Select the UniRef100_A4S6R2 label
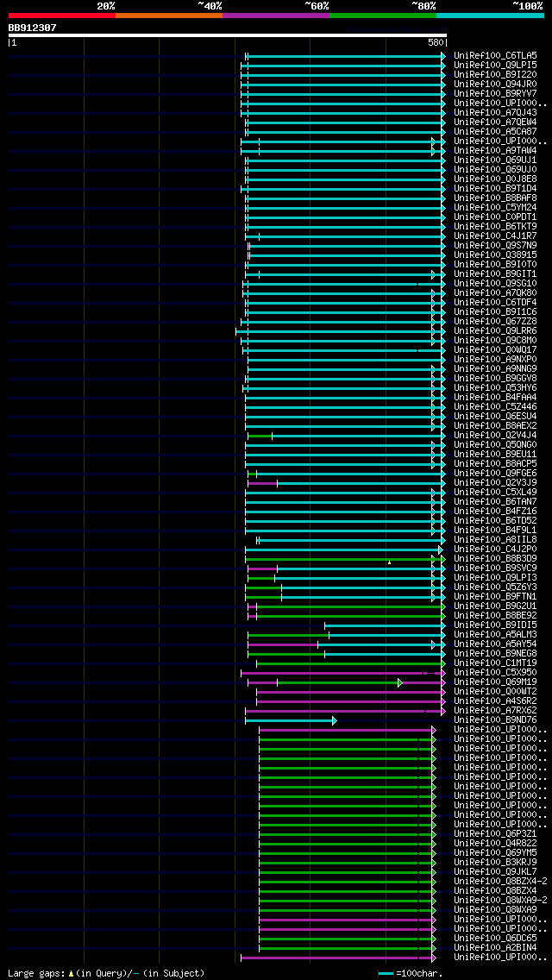This screenshot has width=552, height=980. 495,701
